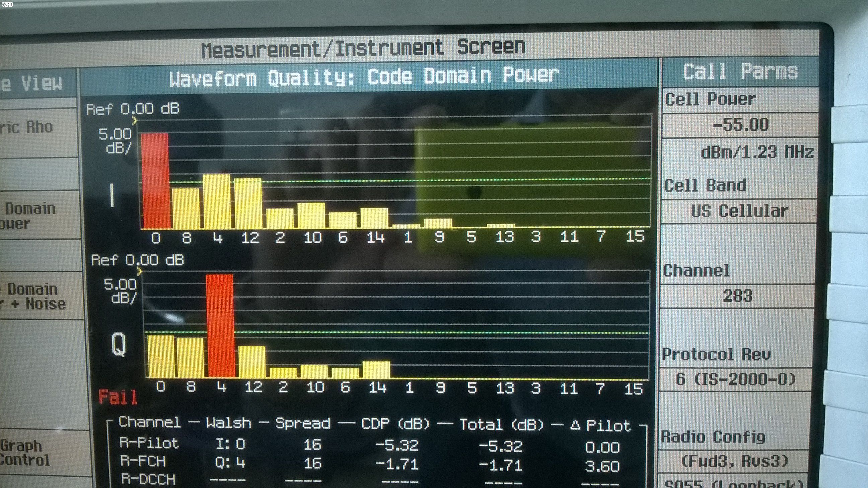868x488 pixels.
Task: Click the Cell Power label
Action: 711,100
